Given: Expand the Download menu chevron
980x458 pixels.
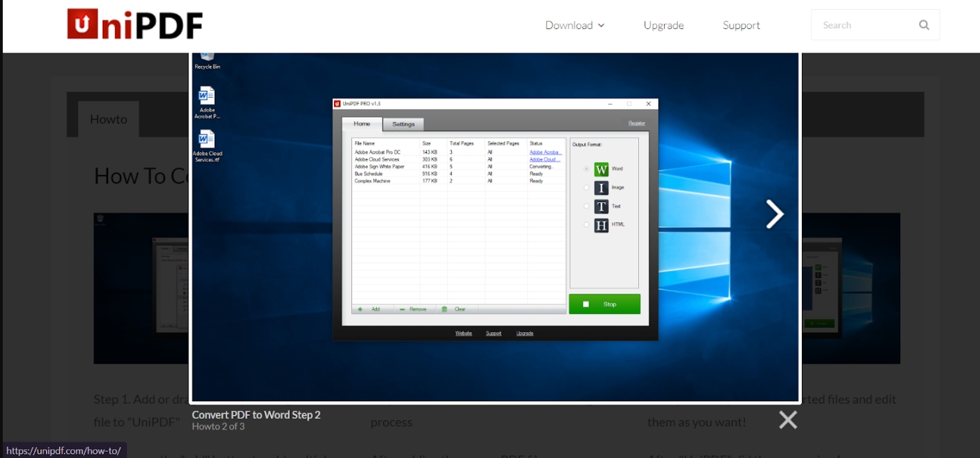Looking at the screenshot, I should [x=600, y=25].
